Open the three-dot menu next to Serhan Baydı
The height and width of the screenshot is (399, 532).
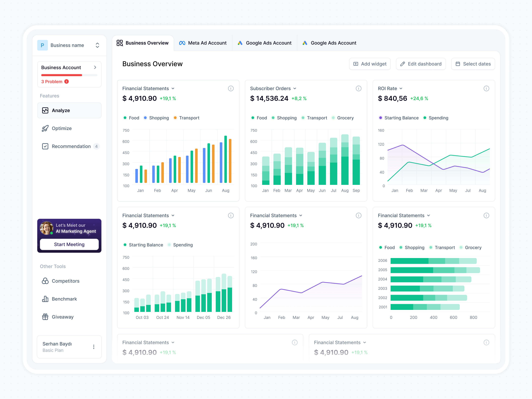94,347
